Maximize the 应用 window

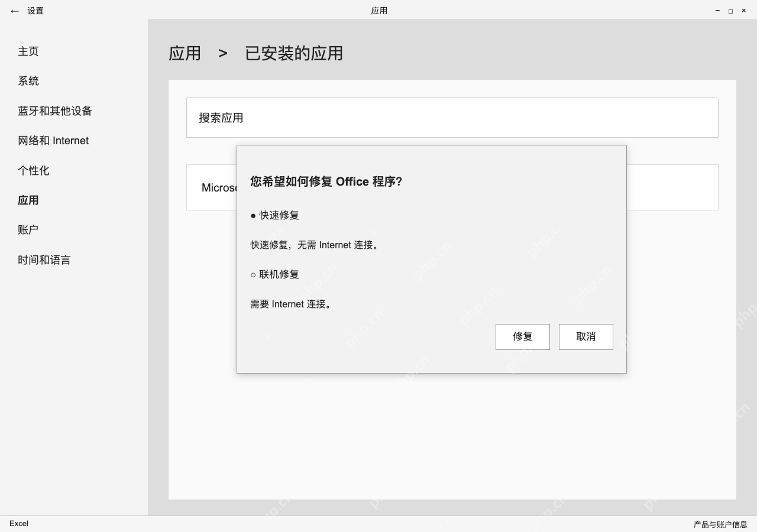[x=730, y=11]
